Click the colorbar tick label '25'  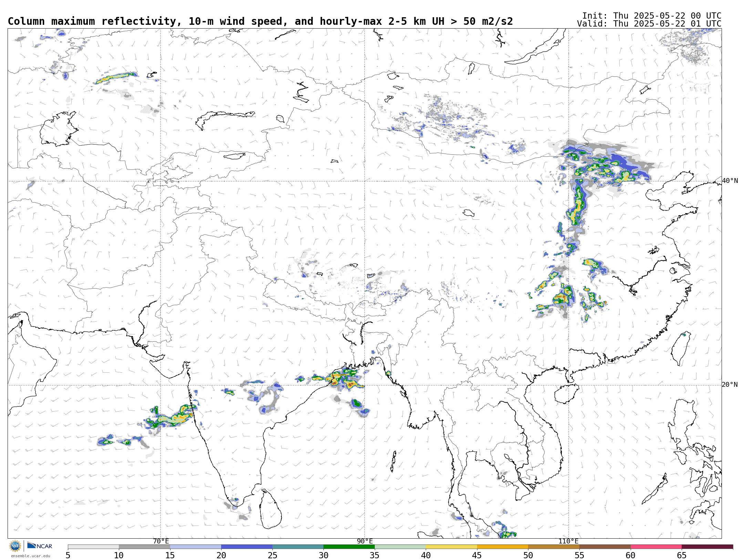[272, 556]
